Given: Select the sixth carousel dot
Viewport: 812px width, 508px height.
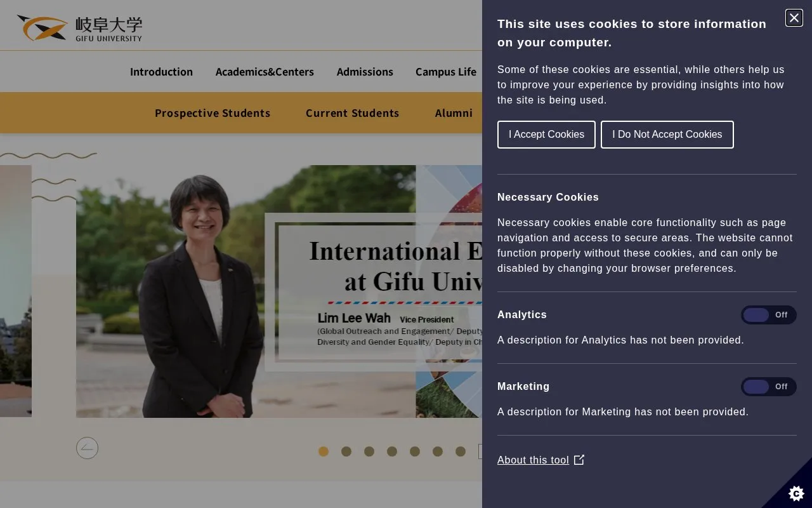Looking at the screenshot, I should tap(438, 451).
